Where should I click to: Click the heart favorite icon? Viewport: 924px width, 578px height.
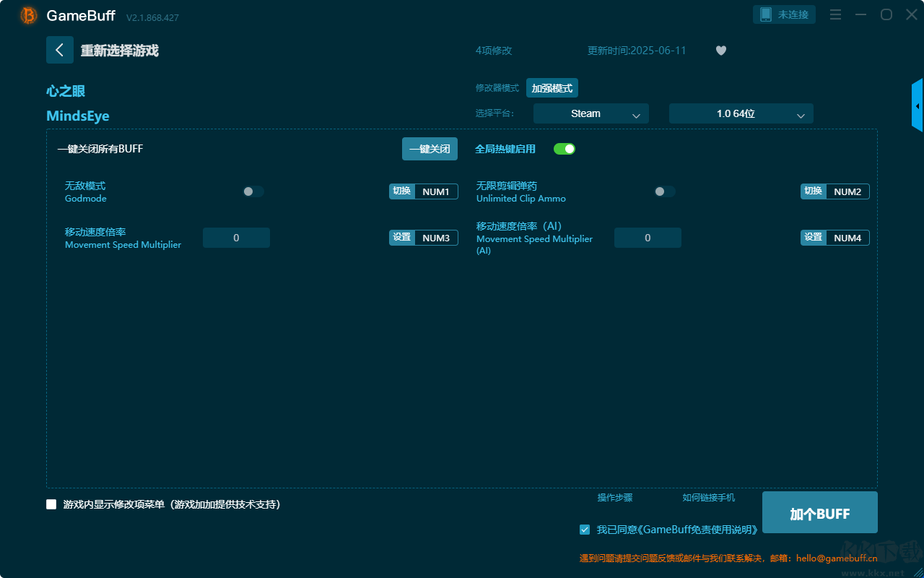[x=720, y=51]
